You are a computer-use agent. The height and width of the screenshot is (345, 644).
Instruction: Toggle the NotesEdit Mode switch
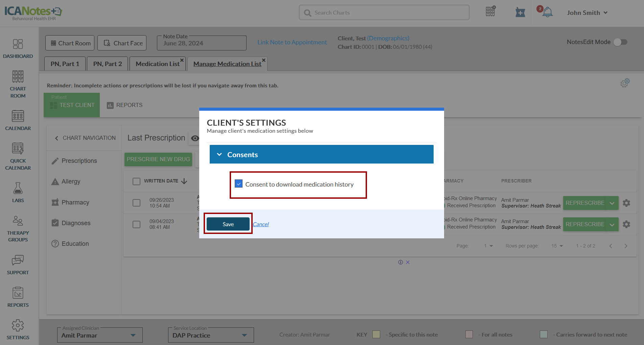pos(621,42)
